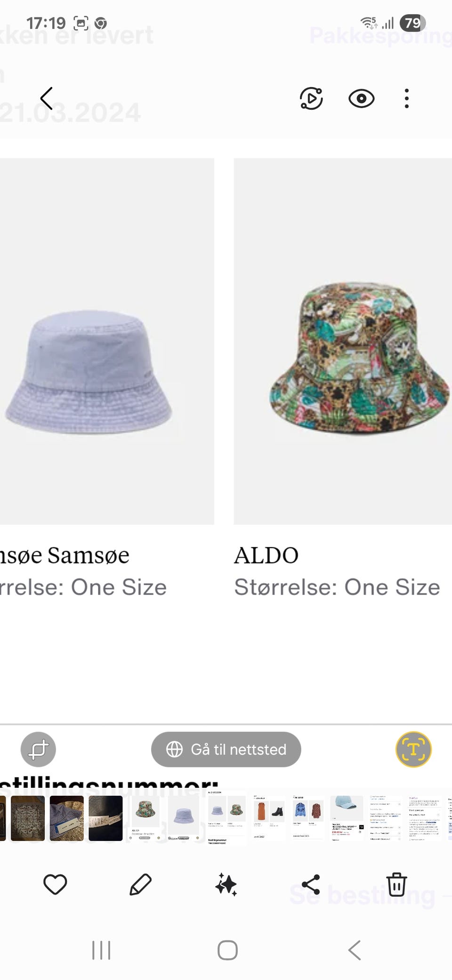The image size is (452, 980).
Task: Tap the crop smart-select icon
Action: coord(38,749)
